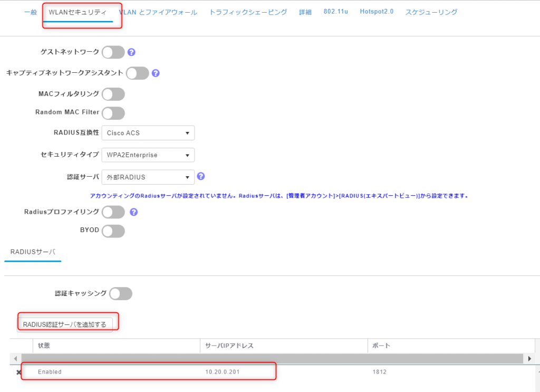
Task: Click help icon next to 認証サーバ dropdown
Action: [x=200, y=177]
